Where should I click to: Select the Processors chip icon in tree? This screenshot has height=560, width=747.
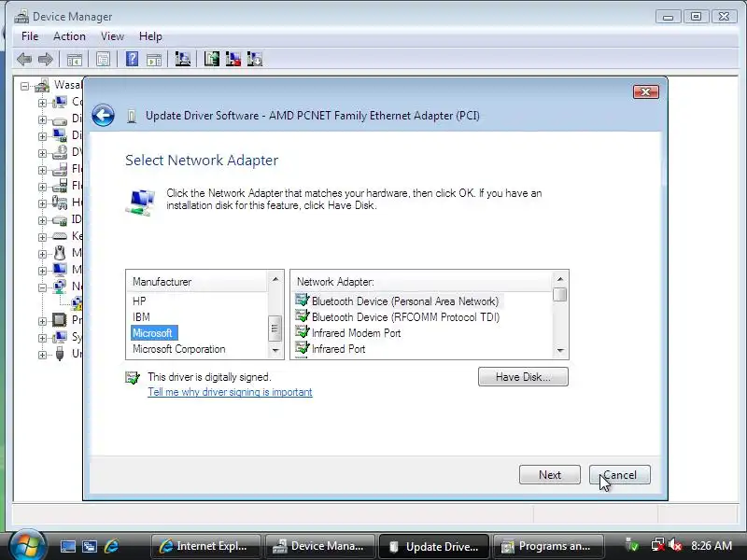[60, 319]
